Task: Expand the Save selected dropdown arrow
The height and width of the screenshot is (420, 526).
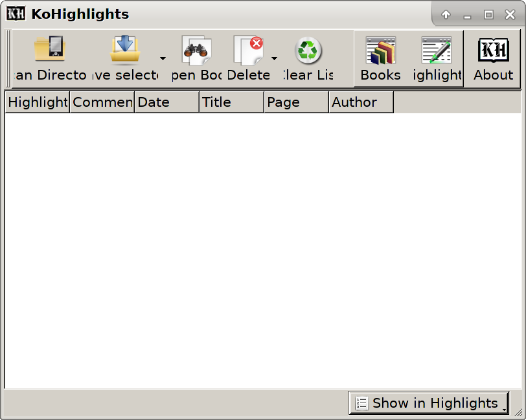Action: point(163,58)
